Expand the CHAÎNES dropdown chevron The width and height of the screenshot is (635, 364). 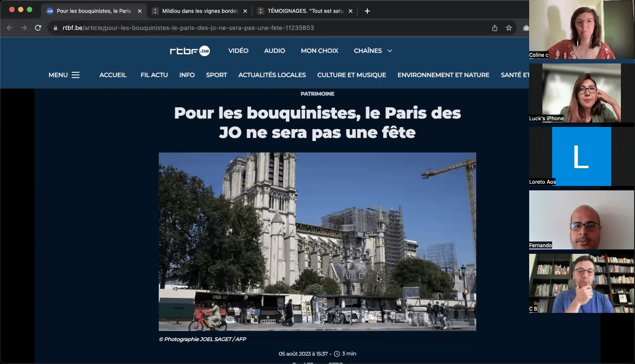[x=390, y=51]
